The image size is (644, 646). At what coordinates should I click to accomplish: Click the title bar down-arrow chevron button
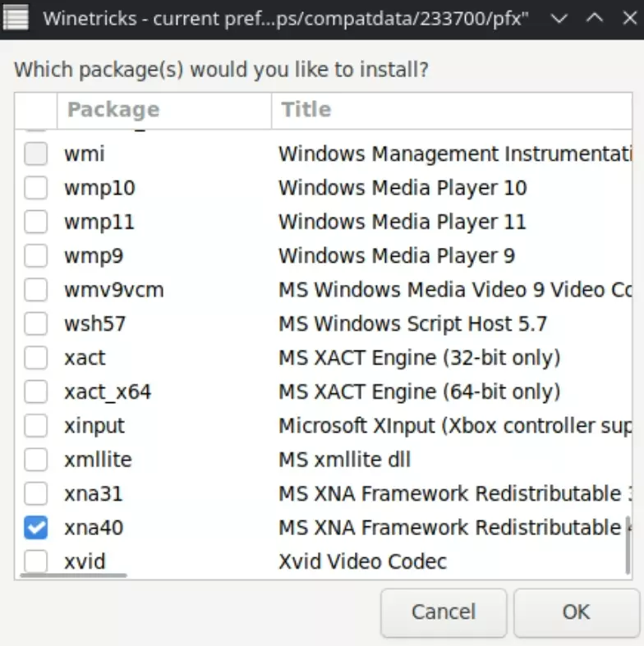[x=558, y=17]
